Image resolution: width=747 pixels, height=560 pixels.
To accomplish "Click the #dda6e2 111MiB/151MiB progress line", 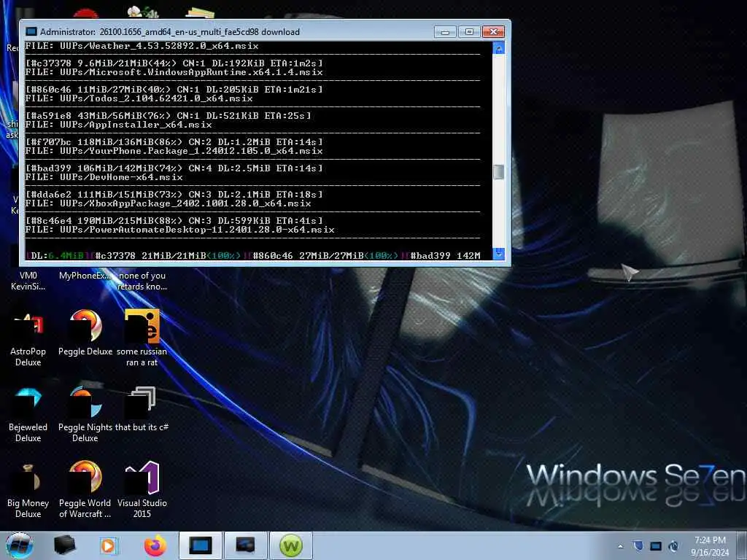I will coord(174,194).
